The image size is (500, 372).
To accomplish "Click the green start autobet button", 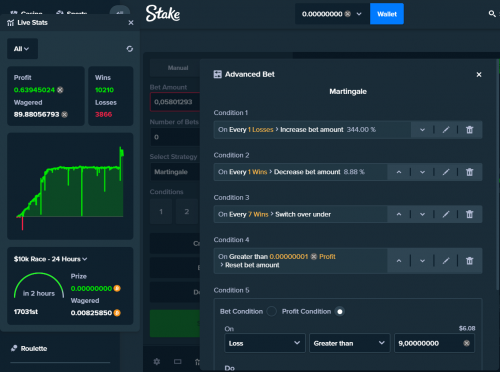I will (x=175, y=323).
